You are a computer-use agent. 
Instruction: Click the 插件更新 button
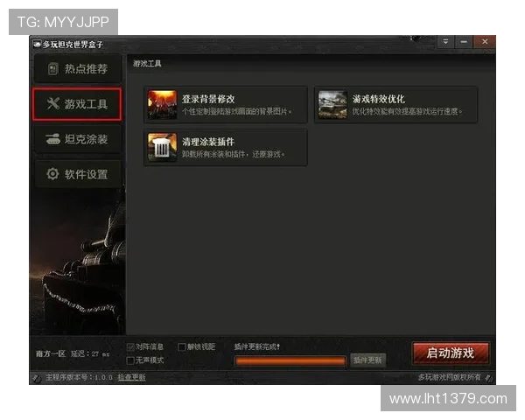(367, 360)
